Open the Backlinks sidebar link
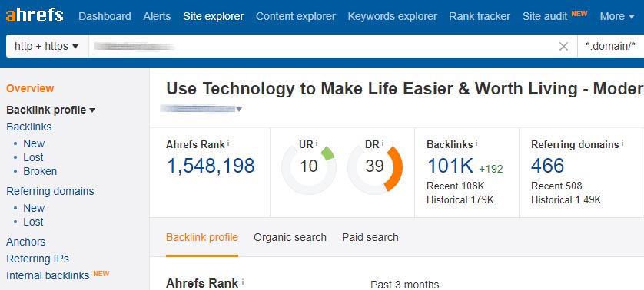Screen dimensions: 644x290 pos(28,127)
